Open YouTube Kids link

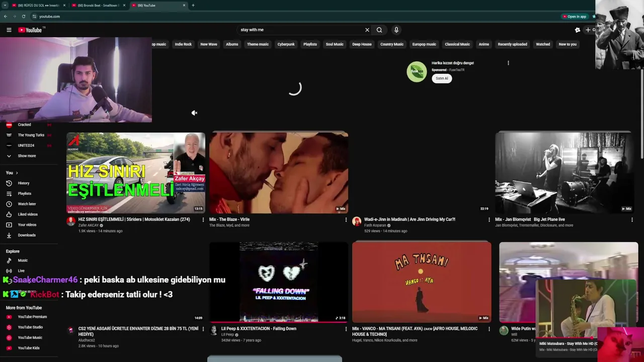click(x=28, y=348)
